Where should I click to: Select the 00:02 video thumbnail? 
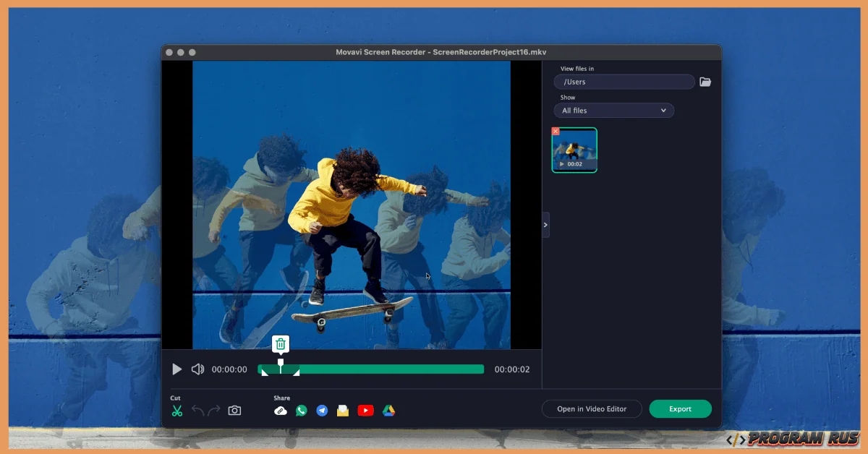574,150
